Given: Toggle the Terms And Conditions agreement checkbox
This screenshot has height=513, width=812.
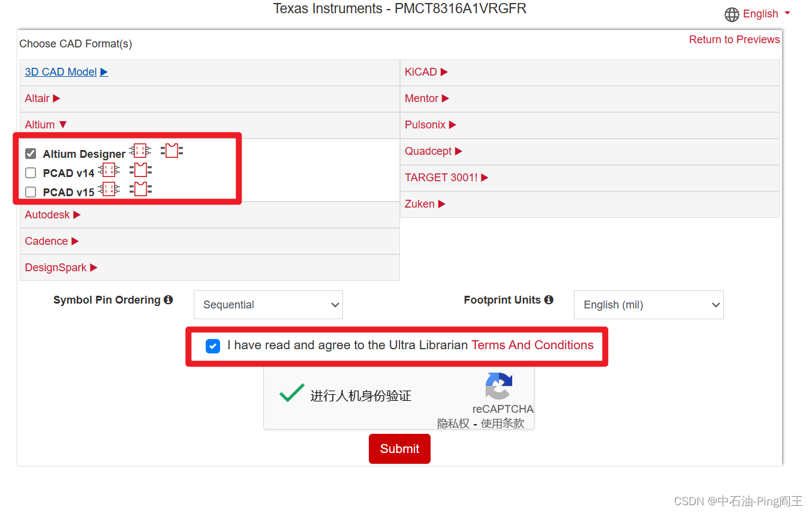Looking at the screenshot, I should (x=213, y=346).
